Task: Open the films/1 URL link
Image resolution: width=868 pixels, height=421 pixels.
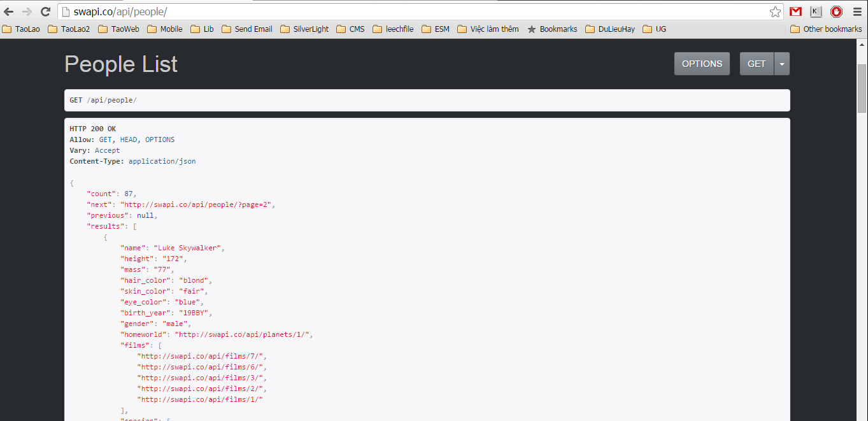Action: [200, 399]
